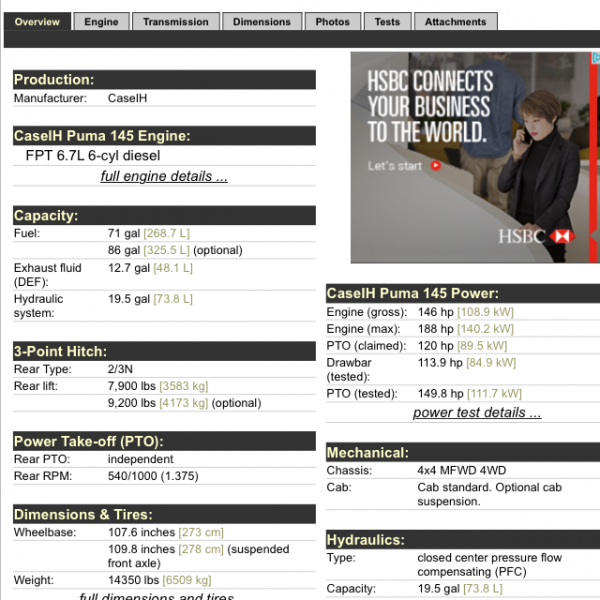This screenshot has height=600, width=600.
Task: Click Rear PTO value 'independent'
Action: (140, 459)
